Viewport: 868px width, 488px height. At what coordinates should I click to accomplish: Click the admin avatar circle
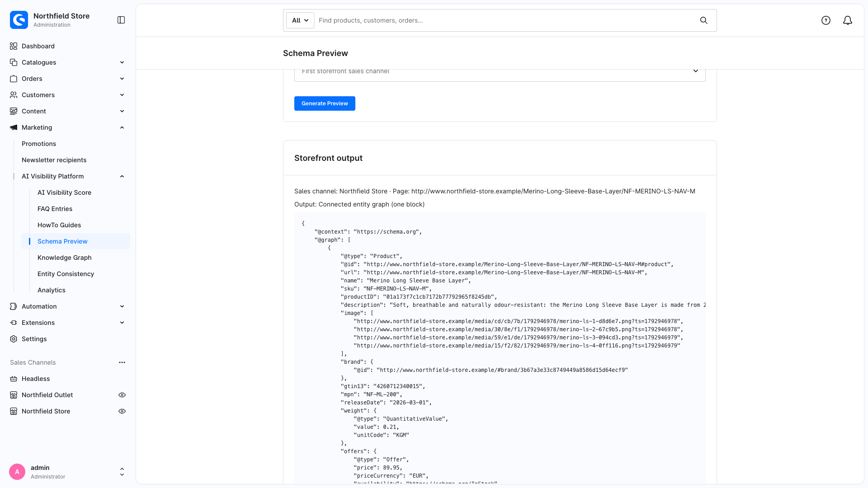(x=17, y=472)
